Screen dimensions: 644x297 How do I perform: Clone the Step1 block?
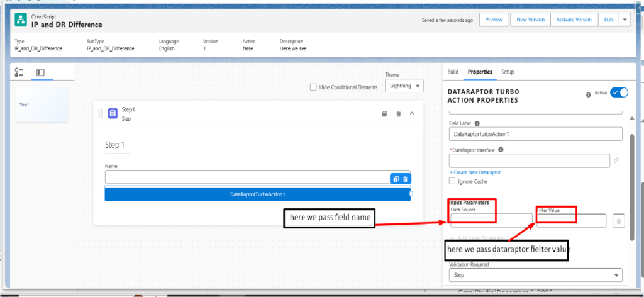pos(384,114)
